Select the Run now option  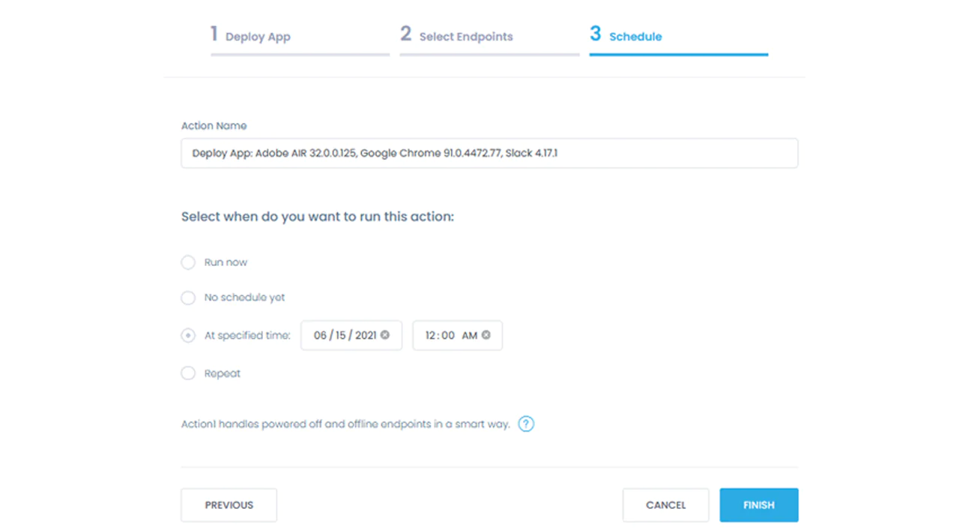[188, 262]
